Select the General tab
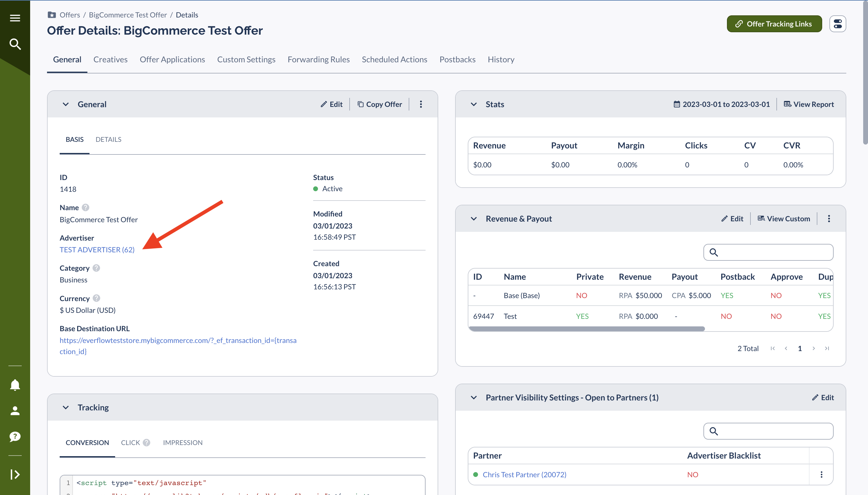This screenshot has height=495, width=868. point(67,60)
